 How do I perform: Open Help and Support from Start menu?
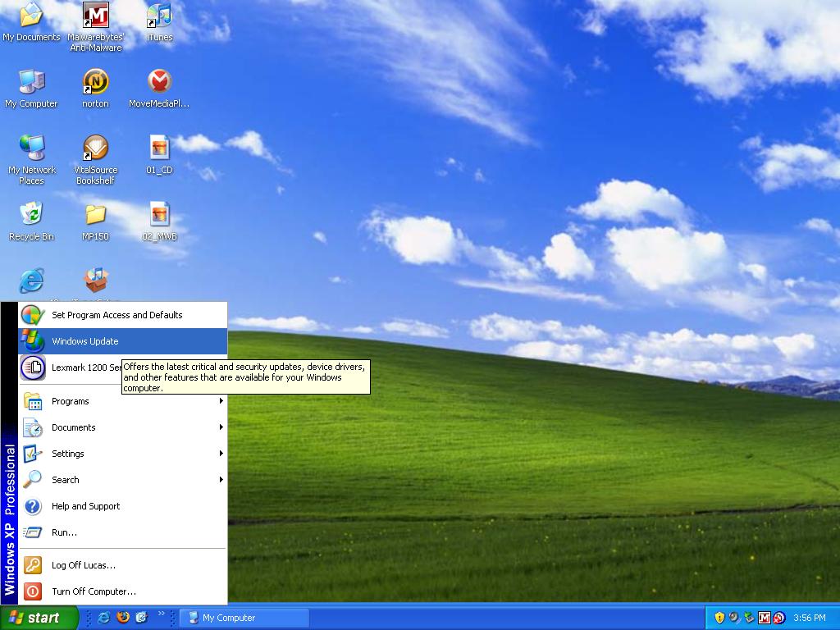[85, 506]
